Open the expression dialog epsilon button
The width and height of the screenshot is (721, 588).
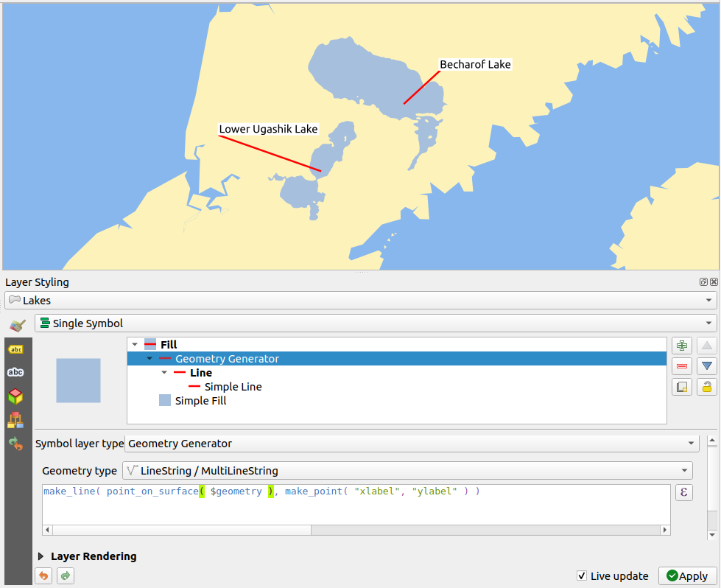(683, 493)
